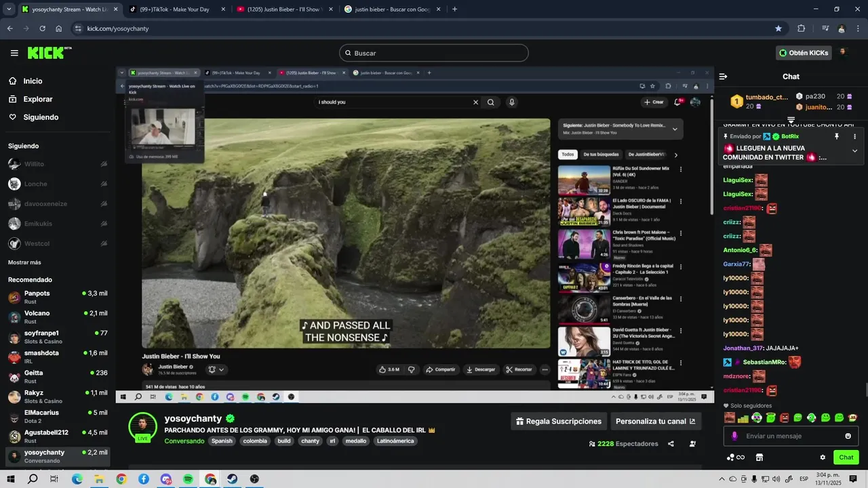Open the Conversando category link

[184, 441]
